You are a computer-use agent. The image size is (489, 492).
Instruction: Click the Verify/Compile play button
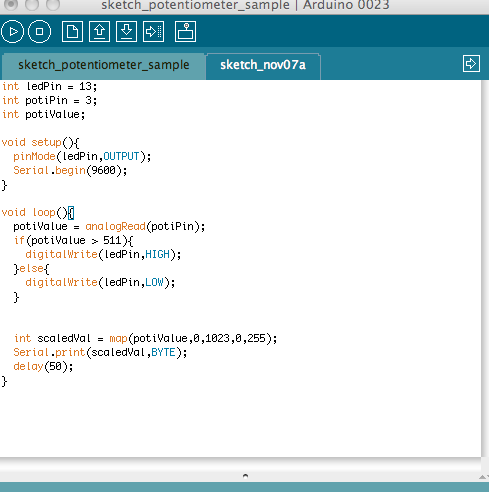point(13,32)
